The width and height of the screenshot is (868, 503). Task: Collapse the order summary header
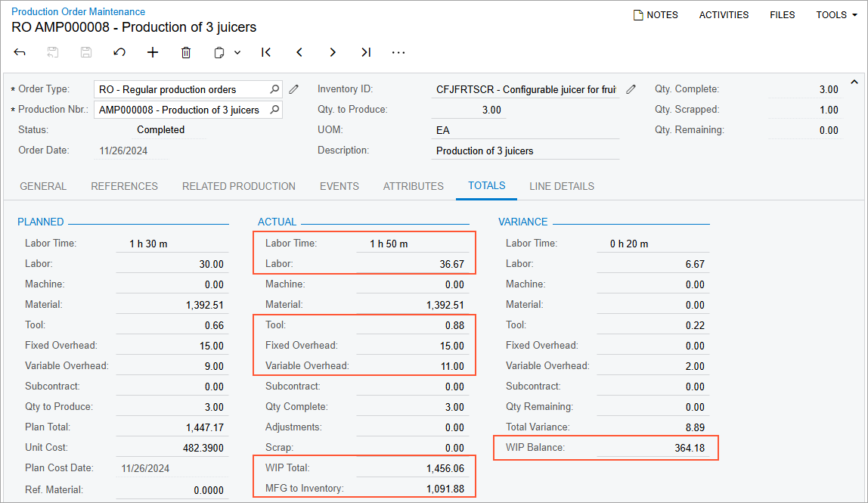click(854, 82)
